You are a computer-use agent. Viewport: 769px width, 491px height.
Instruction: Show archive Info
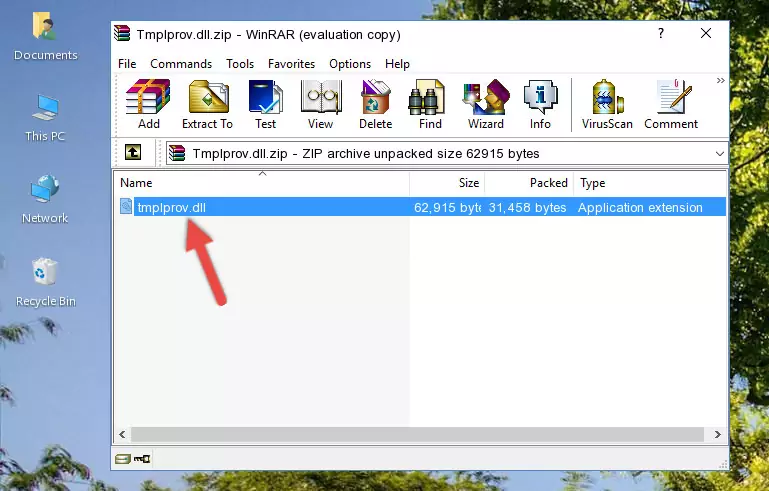click(540, 104)
